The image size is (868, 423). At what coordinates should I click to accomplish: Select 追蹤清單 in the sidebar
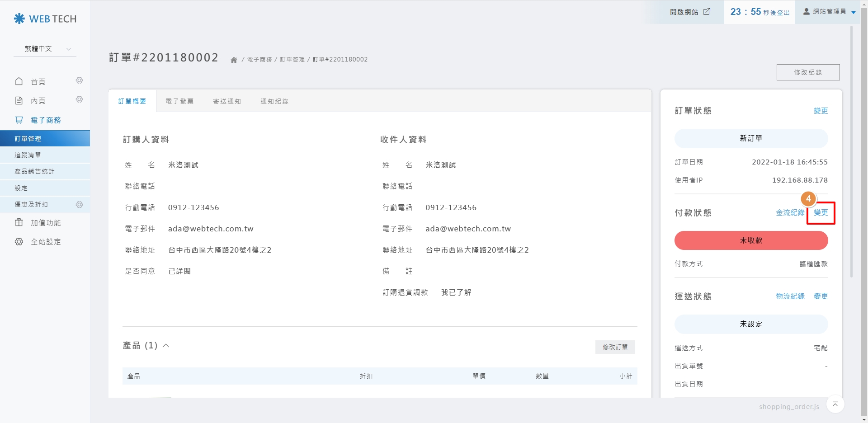coord(28,155)
